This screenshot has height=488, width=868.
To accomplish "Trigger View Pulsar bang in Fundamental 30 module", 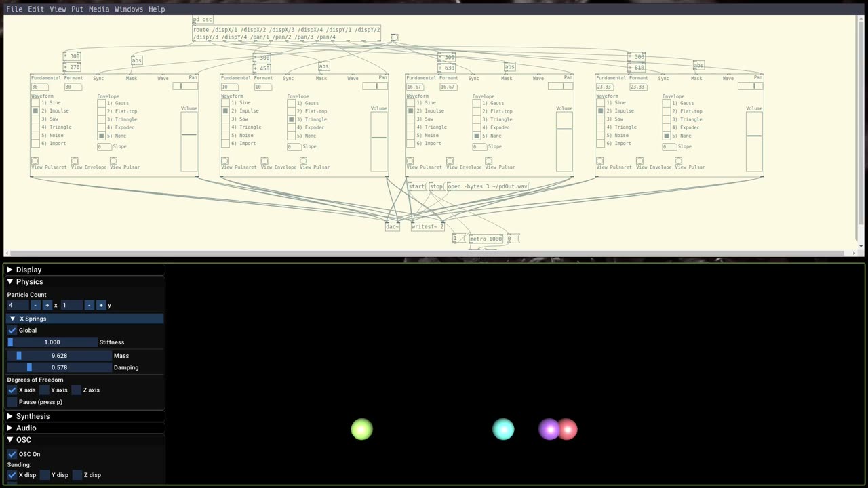I will coord(113,161).
